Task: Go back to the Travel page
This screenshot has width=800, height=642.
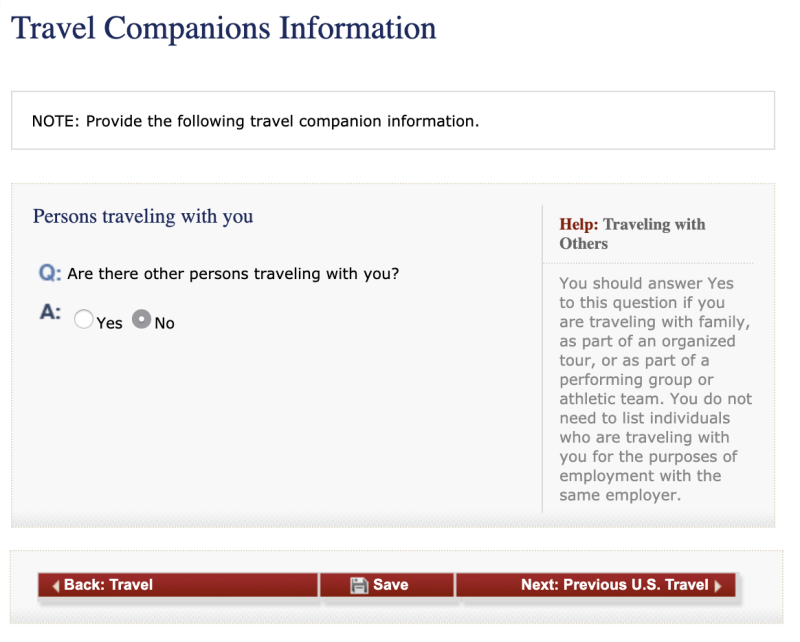Action: click(178, 585)
